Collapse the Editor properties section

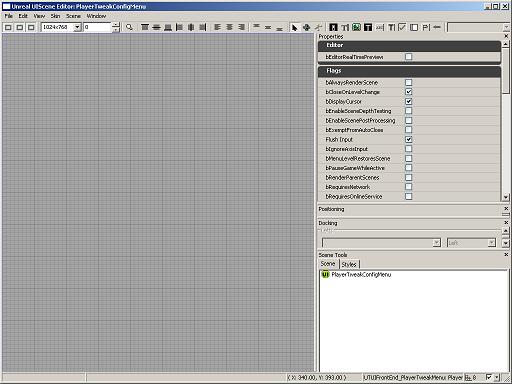(409, 45)
